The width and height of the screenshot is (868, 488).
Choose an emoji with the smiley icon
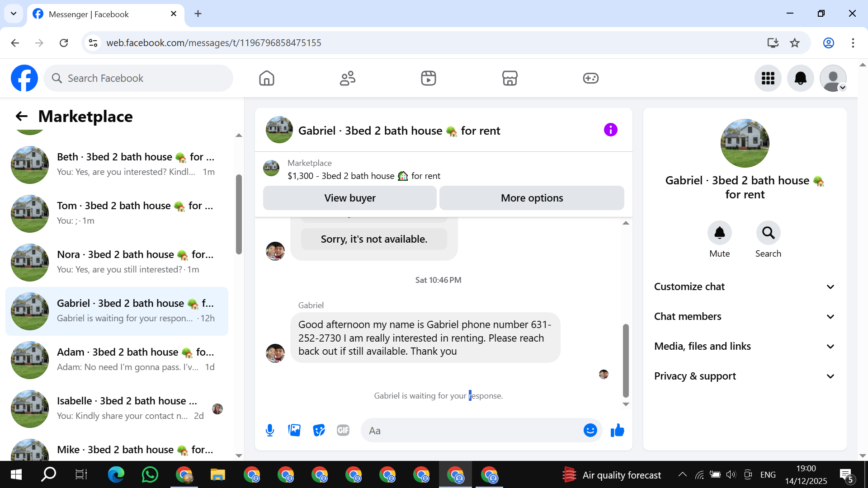(590, 430)
